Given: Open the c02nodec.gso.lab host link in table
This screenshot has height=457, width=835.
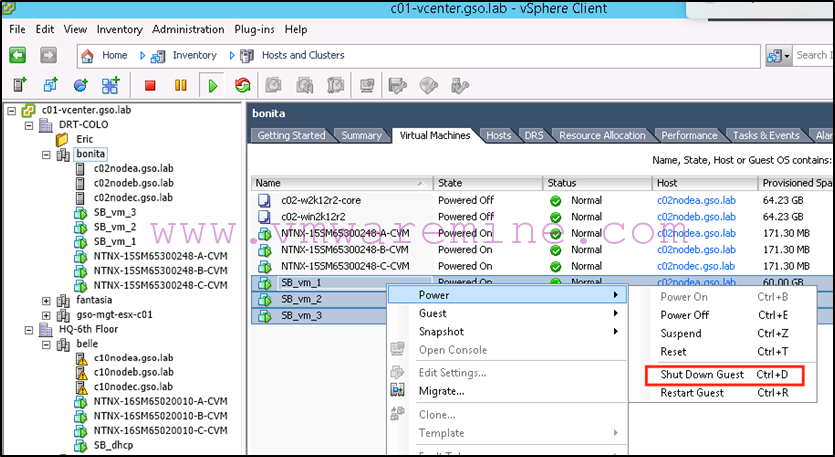Looking at the screenshot, I should click(696, 266).
